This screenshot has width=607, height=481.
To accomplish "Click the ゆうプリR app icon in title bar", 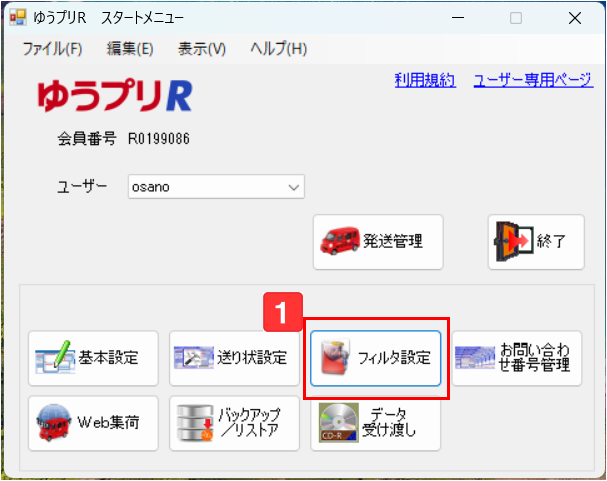I will [18, 18].
